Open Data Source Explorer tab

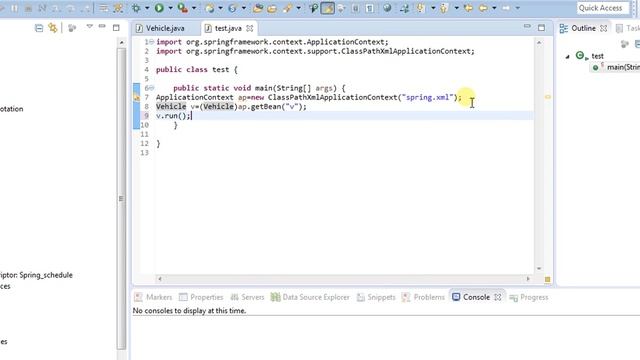pos(310,297)
